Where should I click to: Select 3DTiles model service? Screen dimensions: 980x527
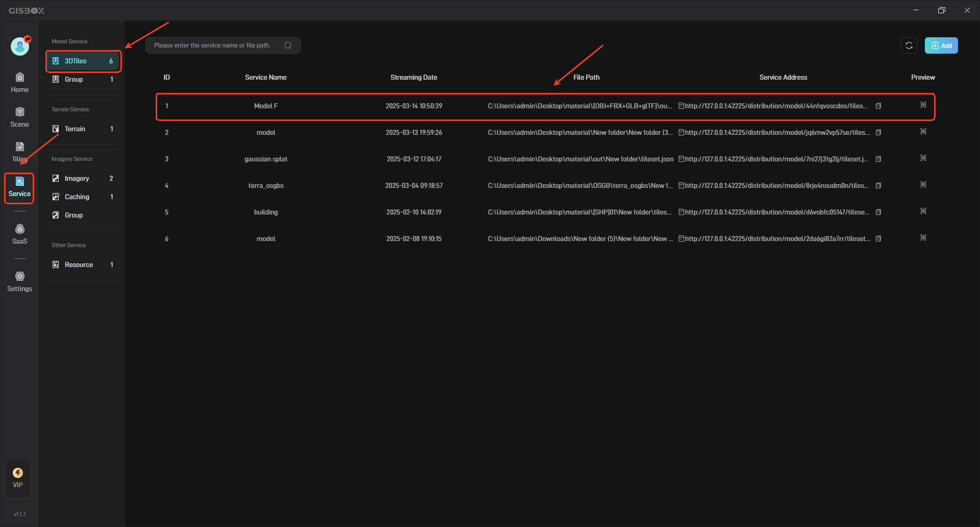point(84,61)
